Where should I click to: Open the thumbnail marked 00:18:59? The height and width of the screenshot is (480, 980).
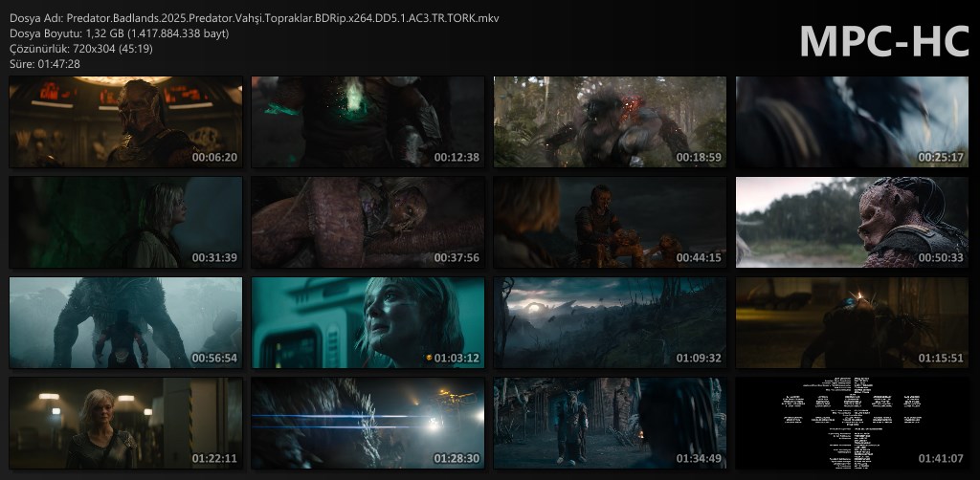[x=610, y=121]
